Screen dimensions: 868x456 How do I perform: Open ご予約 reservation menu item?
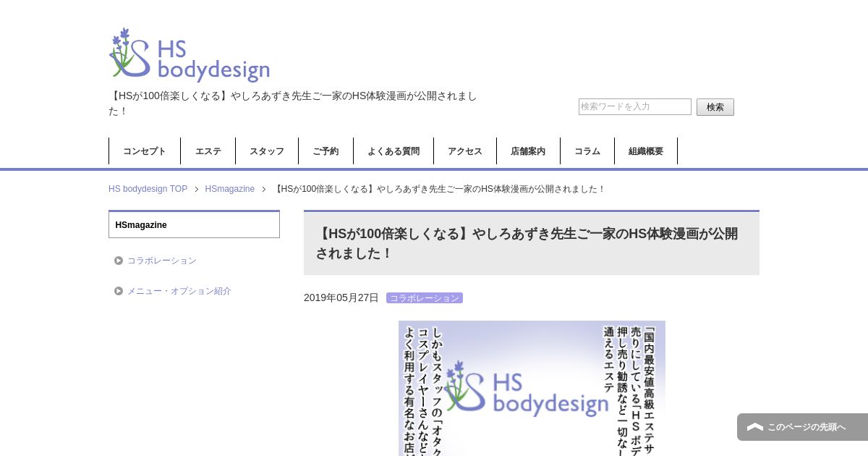(x=325, y=151)
